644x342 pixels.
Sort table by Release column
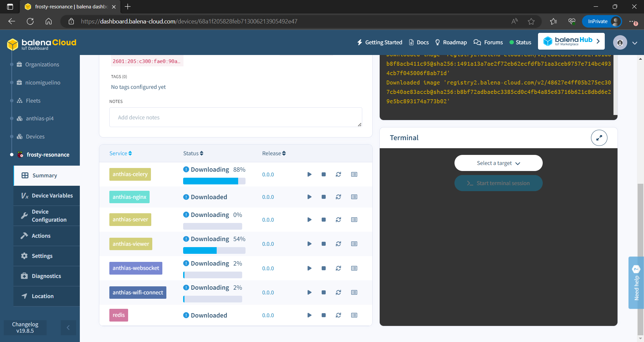pyautogui.click(x=274, y=153)
